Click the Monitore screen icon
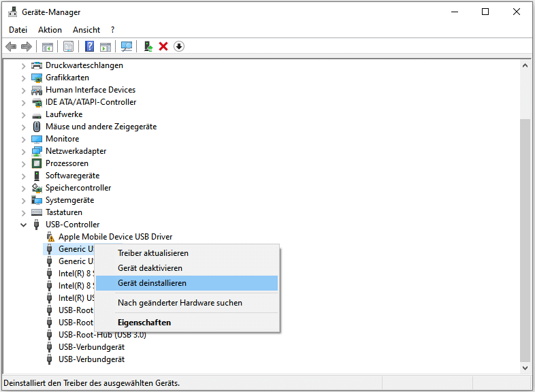Viewport: 535px width, 392px height. (37, 140)
